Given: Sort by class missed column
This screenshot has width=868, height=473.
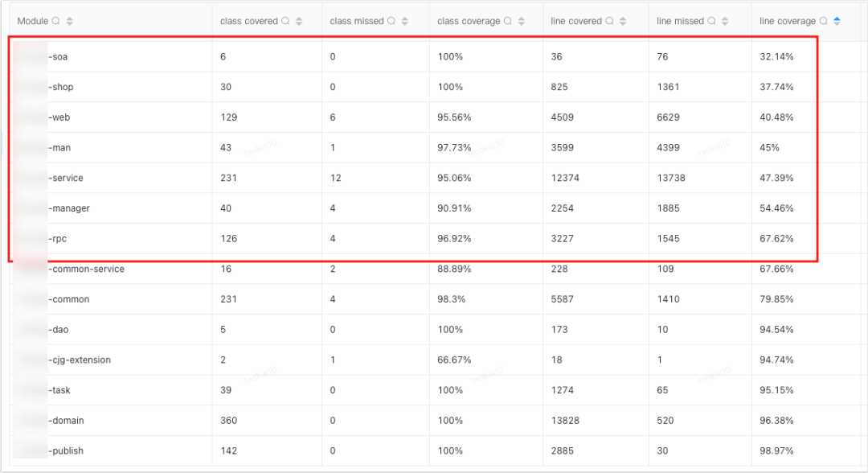Looking at the screenshot, I should [404, 21].
